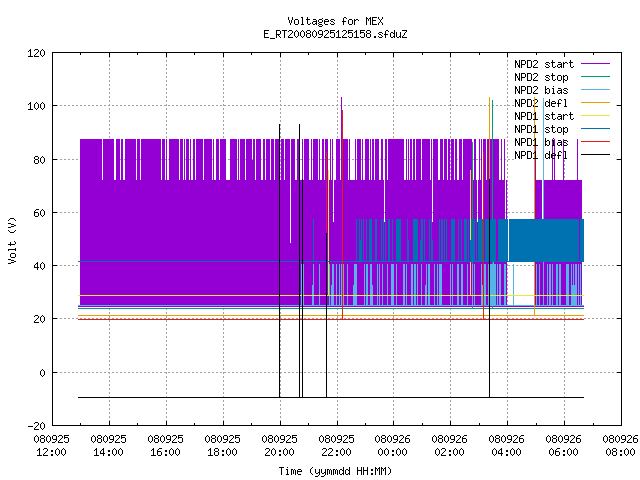Click the orange legend line beside NPD2 defl
640x480 pixels.
click(x=596, y=102)
